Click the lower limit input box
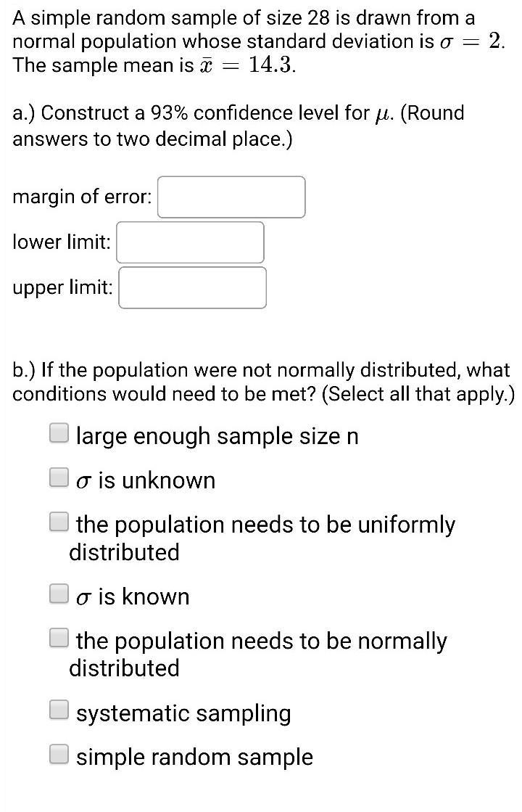Image resolution: width=522 pixels, height=812 pixels. pyautogui.click(x=190, y=242)
